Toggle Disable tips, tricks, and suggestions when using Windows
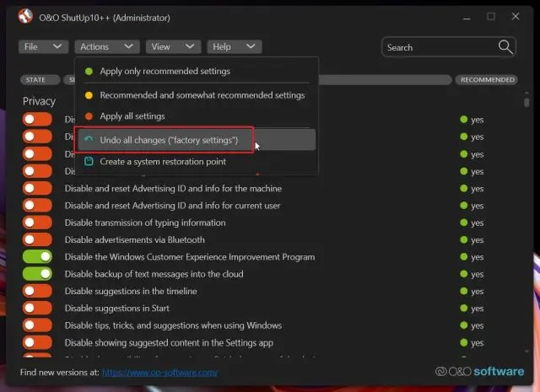Image resolution: width=540 pixels, height=392 pixels. 37,325
